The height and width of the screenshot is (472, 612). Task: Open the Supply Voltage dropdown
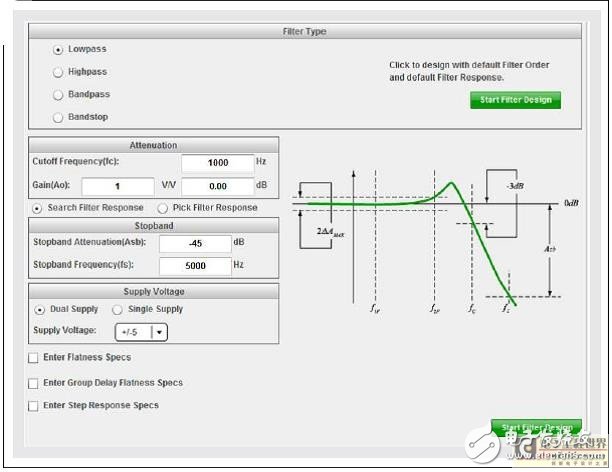point(160,332)
